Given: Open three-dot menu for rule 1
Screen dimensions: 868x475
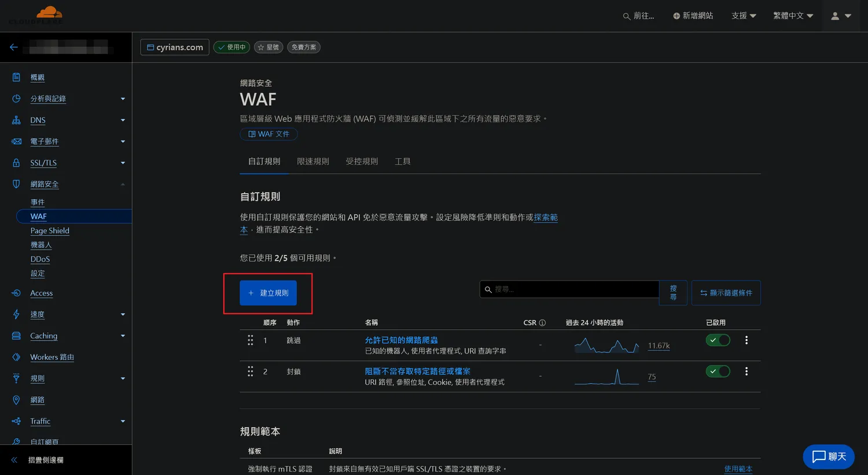Looking at the screenshot, I should pos(746,340).
